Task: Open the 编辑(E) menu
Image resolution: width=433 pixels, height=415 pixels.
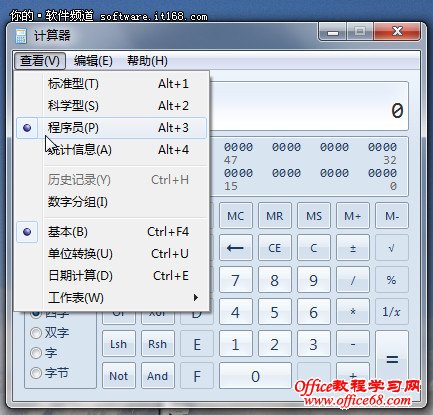Action: tap(93, 61)
